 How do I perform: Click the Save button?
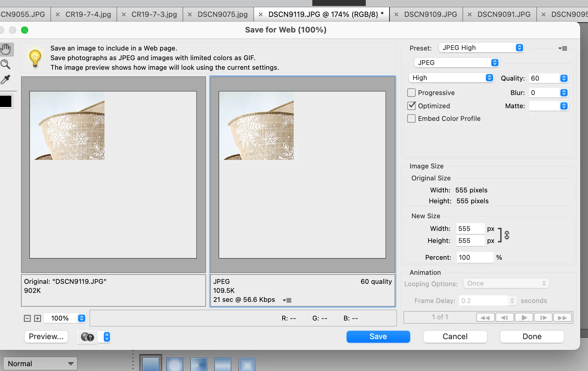point(378,337)
